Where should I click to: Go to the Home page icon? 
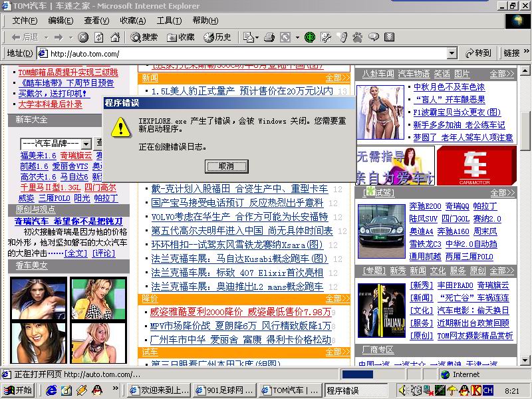(115, 37)
